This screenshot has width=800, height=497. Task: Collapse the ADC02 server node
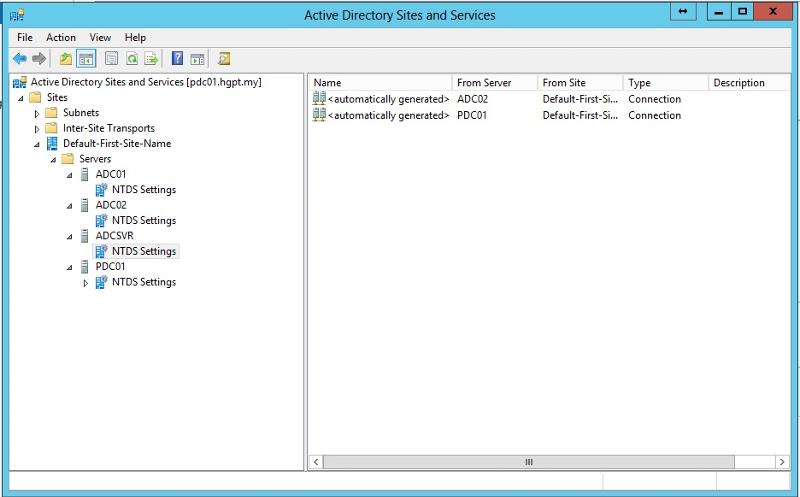69,206
